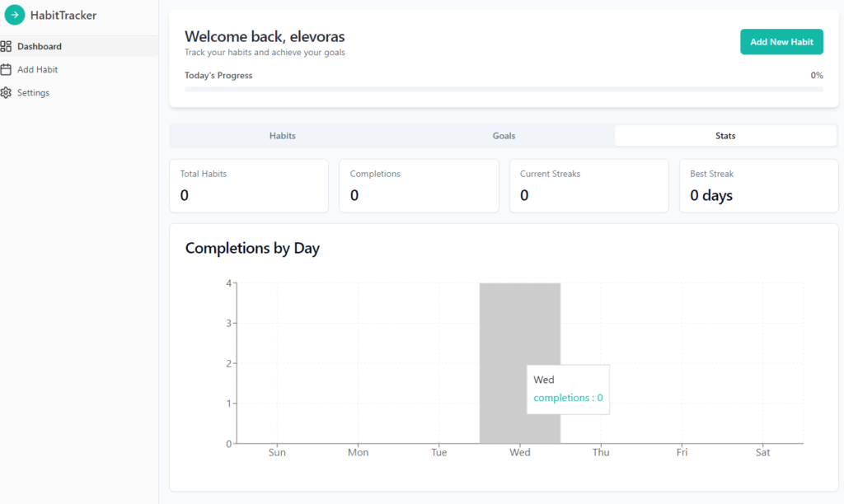Click the Wed completions tooltip box

(568, 390)
